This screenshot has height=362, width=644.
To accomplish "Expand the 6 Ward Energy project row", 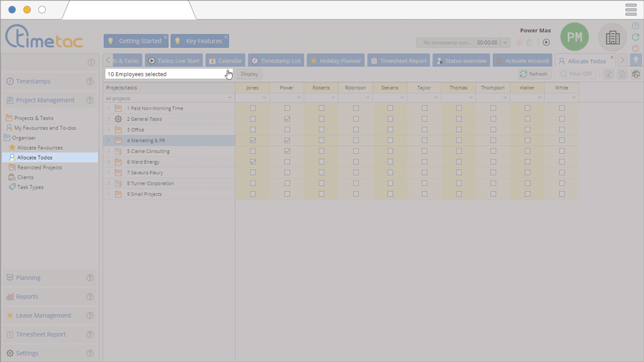I will pyautogui.click(x=108, y=162).
